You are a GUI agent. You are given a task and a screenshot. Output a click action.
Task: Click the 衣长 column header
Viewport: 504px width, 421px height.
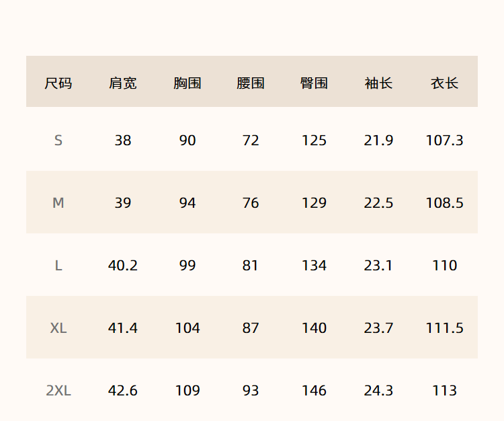444,83
